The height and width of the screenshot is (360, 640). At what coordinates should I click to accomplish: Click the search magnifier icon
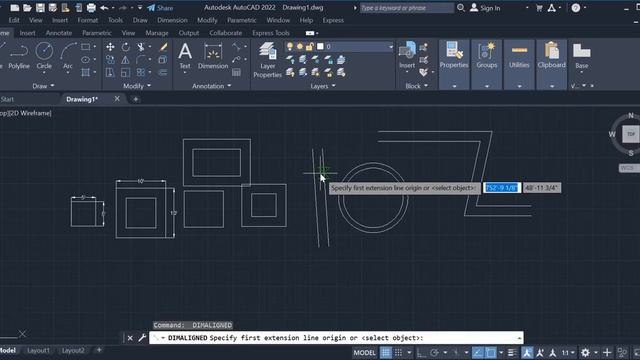pyautogui.click(x=461, y=8)
